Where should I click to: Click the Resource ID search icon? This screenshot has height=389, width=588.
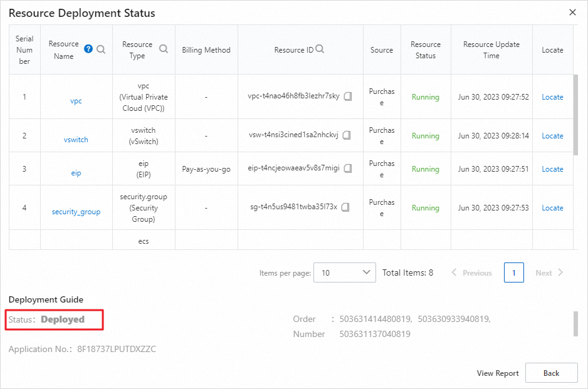tap(320, 49)
